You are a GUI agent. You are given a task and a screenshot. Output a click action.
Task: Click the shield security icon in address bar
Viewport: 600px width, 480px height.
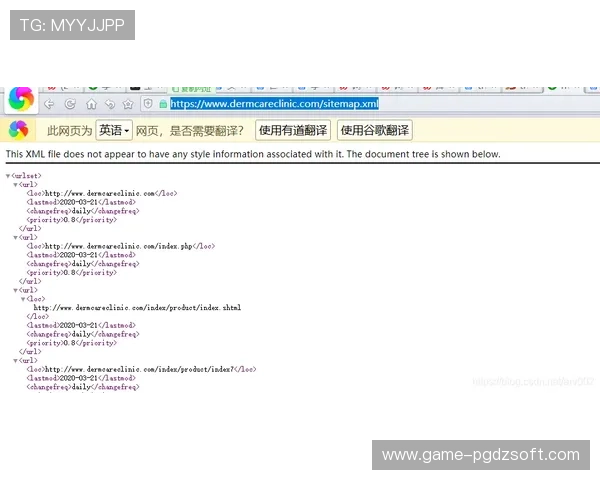[x=148, y=103]
